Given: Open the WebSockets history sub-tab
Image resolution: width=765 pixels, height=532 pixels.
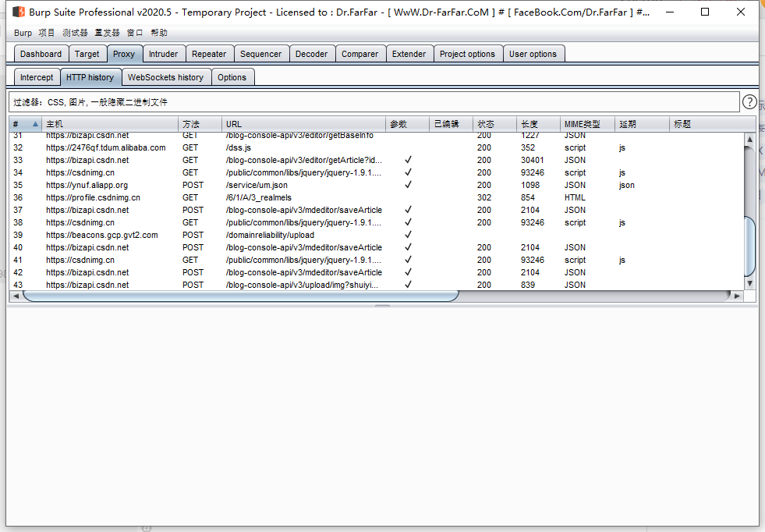Looking at the screenshot, I should click(x=166, y=77).
